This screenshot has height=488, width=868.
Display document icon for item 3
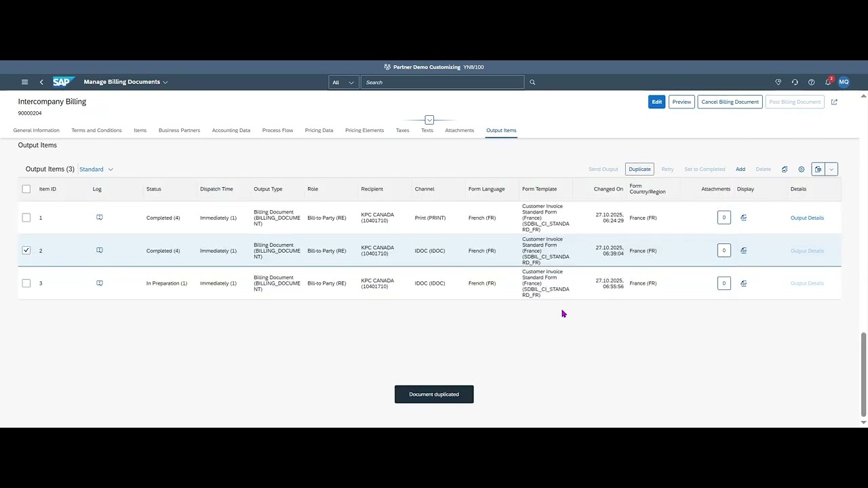click(744, 283)
